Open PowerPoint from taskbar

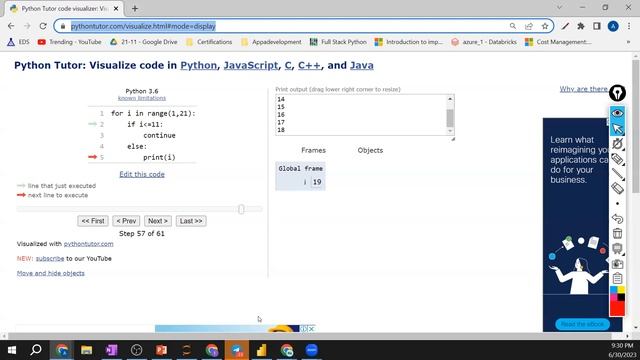click(162, 350)
